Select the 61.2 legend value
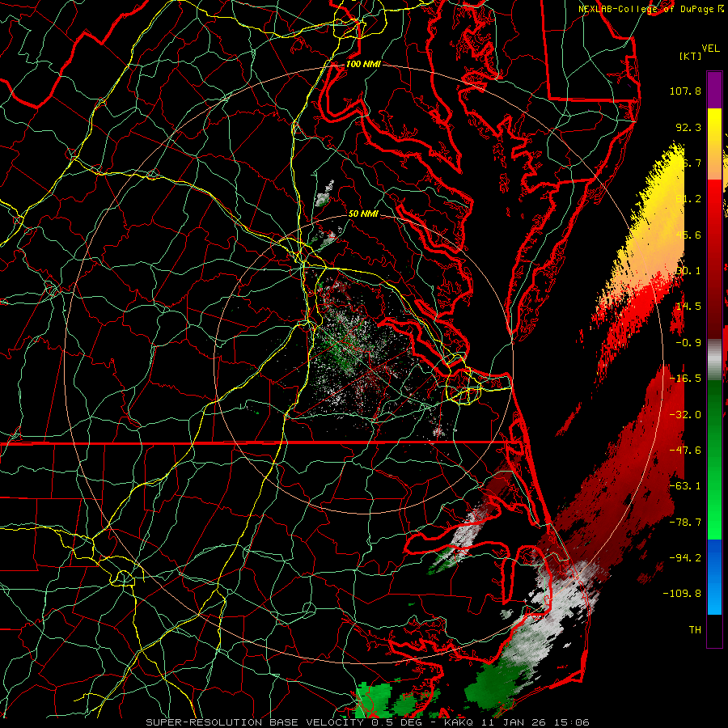This screenshot has width=728, height=728. (688, 199)
